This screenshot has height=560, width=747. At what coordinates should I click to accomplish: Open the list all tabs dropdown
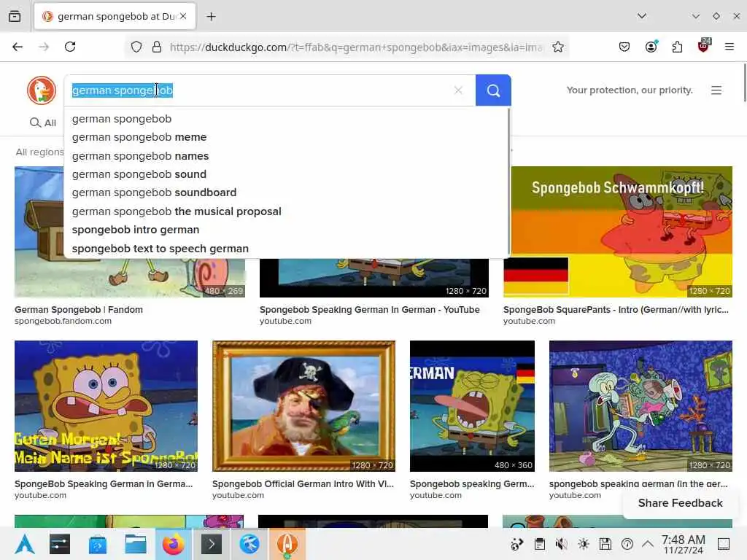pyautogui.click(x=642, y=16)
